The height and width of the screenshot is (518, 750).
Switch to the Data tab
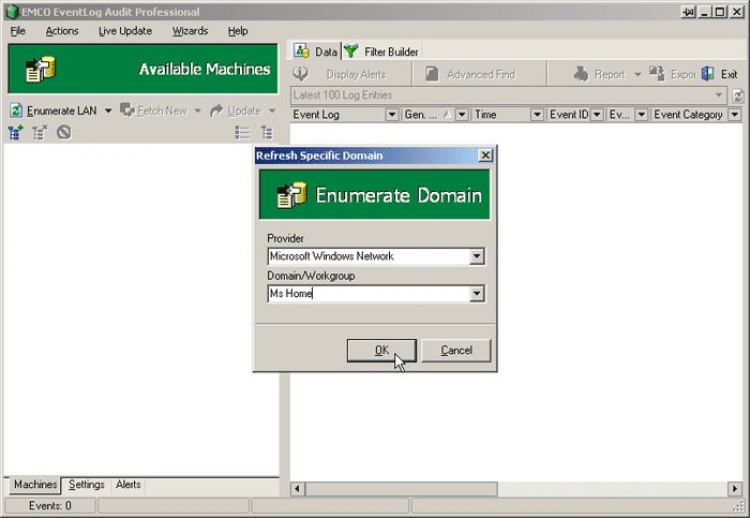(316, 51)
